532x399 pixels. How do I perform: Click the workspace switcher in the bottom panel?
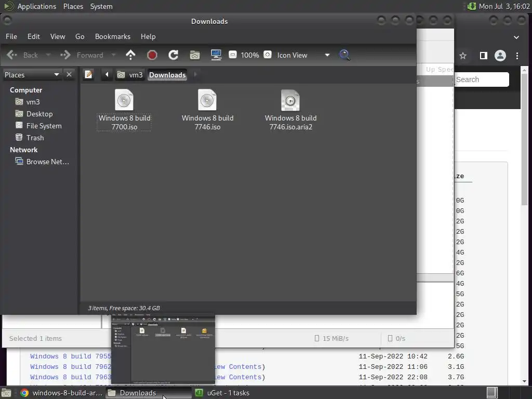tap(493, 393)
